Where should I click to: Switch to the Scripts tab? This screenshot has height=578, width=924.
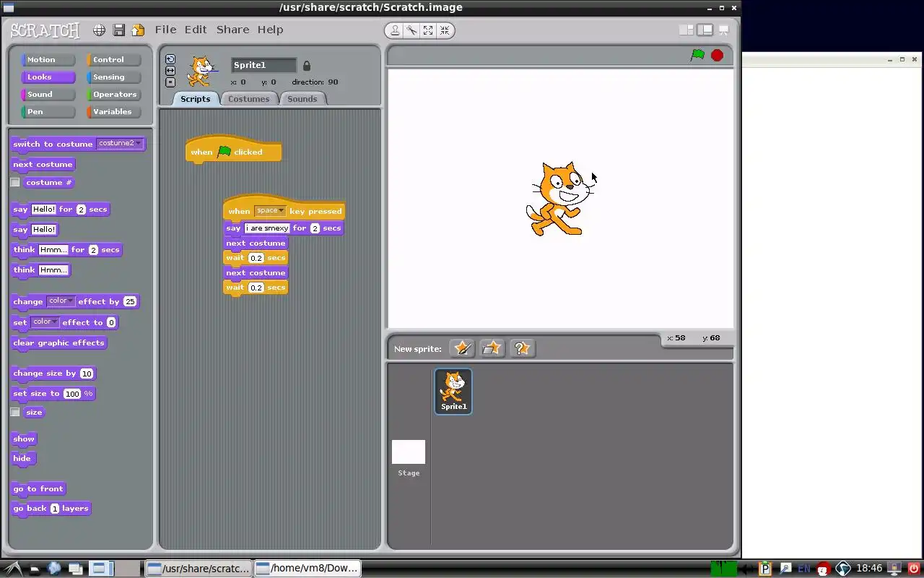195,99
